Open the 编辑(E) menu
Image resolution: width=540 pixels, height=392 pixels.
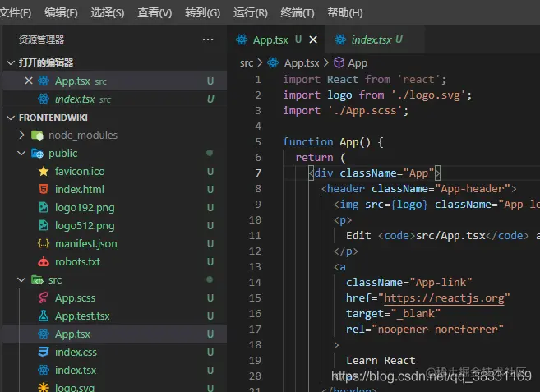[x=61, y=13]
